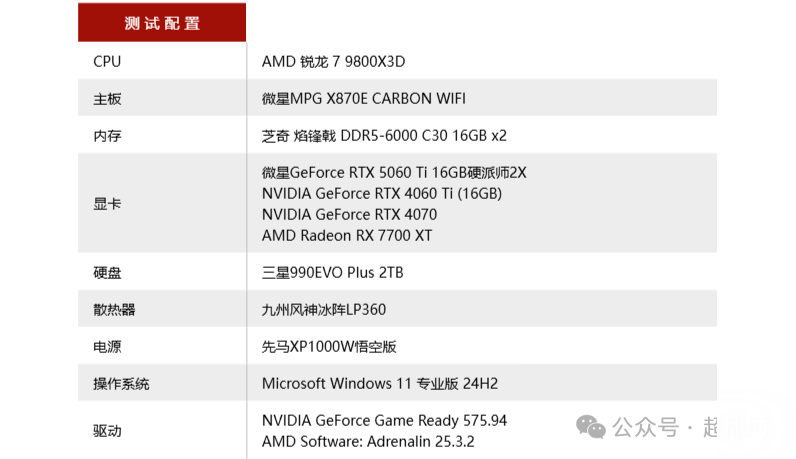
Task: Select the 内存 row label
Action: tap(107, 136)
